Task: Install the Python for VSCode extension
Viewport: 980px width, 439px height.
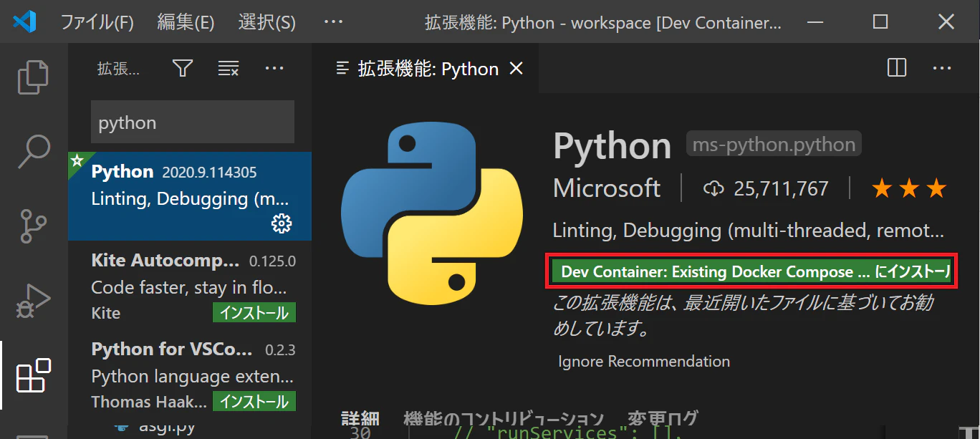Action: coord(254,402)
